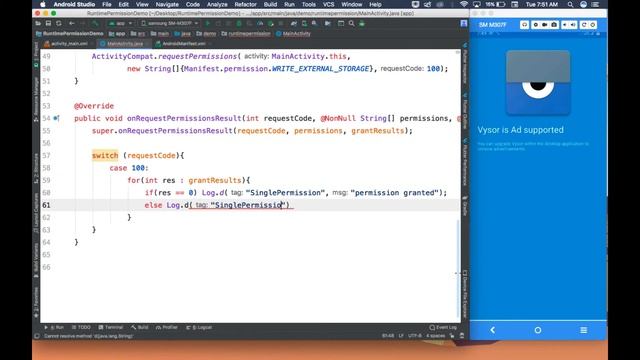
Task: Click the macOS Spotlight search icon
Action: pos(570,4)
